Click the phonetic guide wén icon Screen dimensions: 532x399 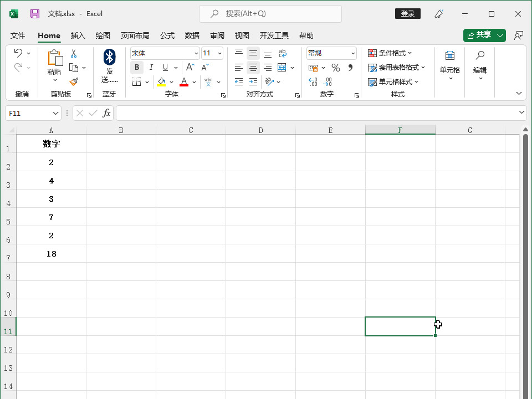208,82
